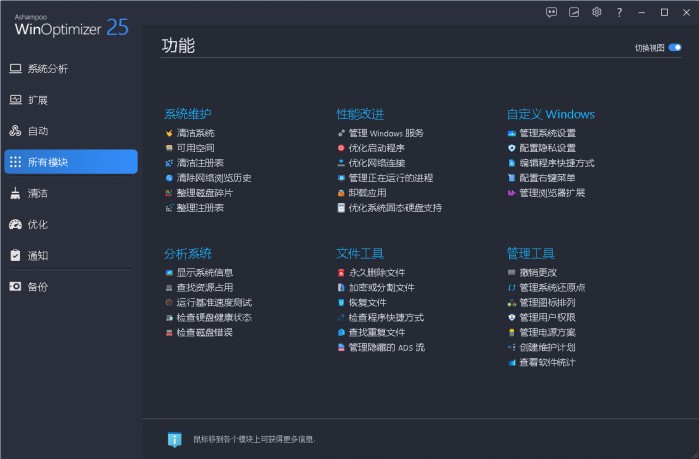This screenshot has width=699, height=459.
Task: Open the feedback chat icon in title bar
Action: (x=551, y=12)
